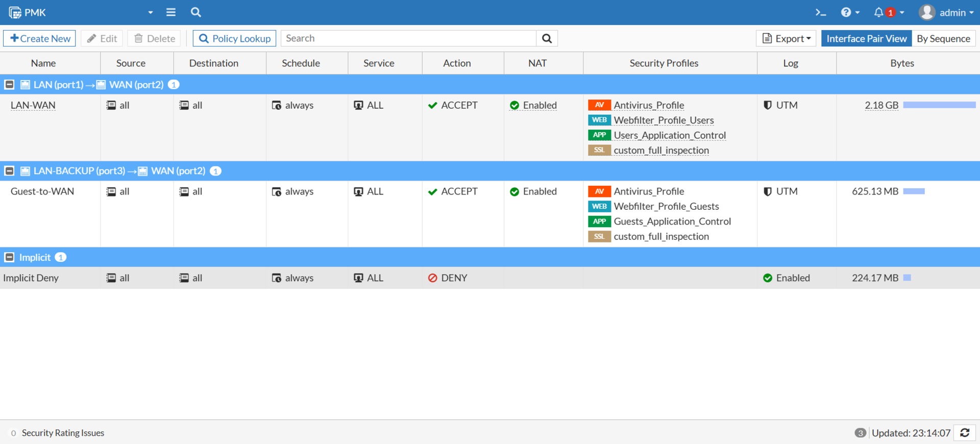This screenshot has height=444, width=980.
Task: Toggle NAT Enabled on LAN-WAN policy
Action: tap(533, 105)
